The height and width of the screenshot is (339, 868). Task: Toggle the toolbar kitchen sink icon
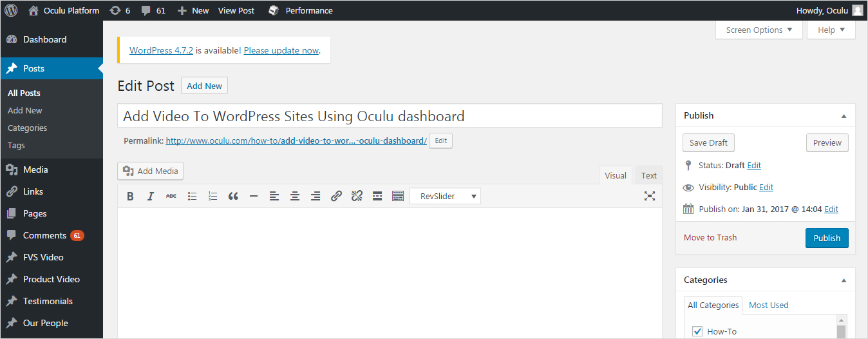point(398,197)
